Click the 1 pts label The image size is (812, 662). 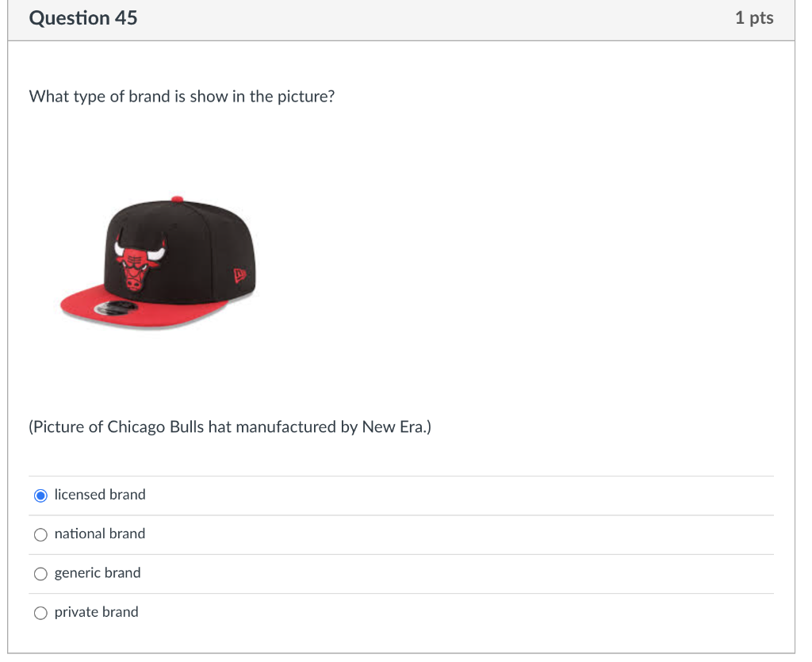coord(755,17)
